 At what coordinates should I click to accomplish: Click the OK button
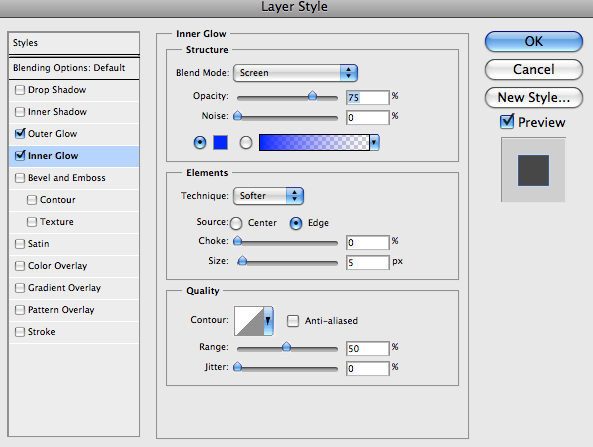click(534, 41)
